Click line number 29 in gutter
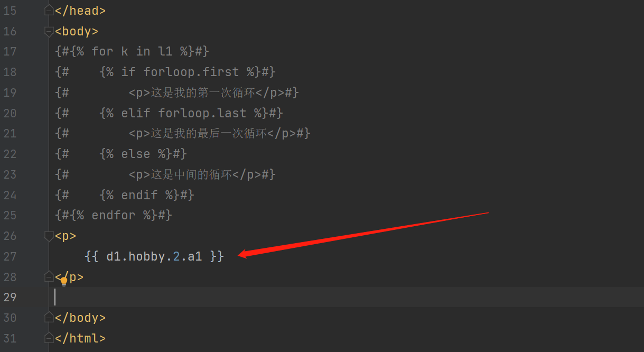644x352 pixels. (x=10, y=297)
